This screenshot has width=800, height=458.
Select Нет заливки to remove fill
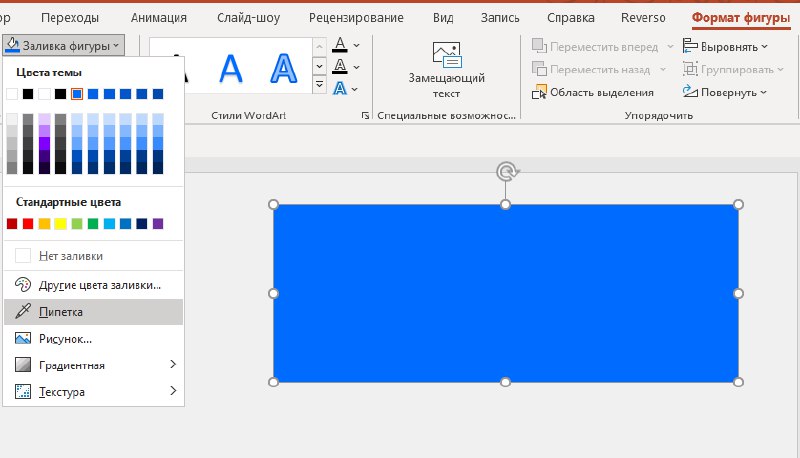point(93,256)
